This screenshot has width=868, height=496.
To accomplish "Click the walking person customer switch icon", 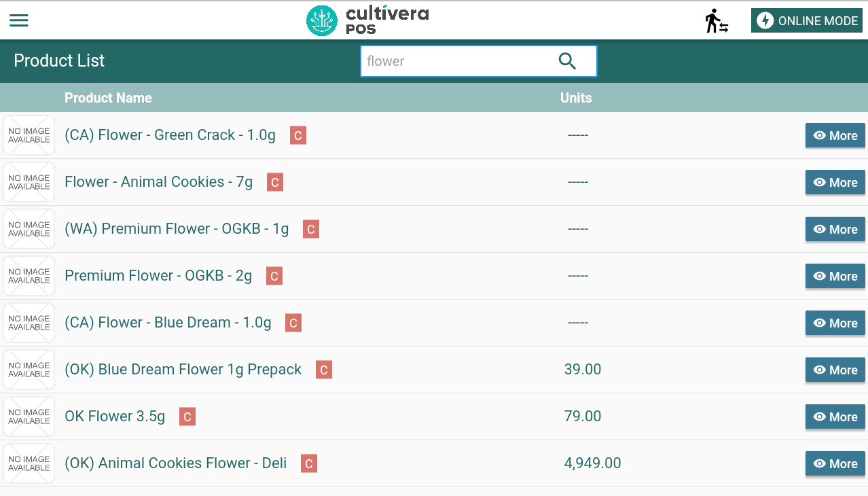I will click(x=717, y=21).
